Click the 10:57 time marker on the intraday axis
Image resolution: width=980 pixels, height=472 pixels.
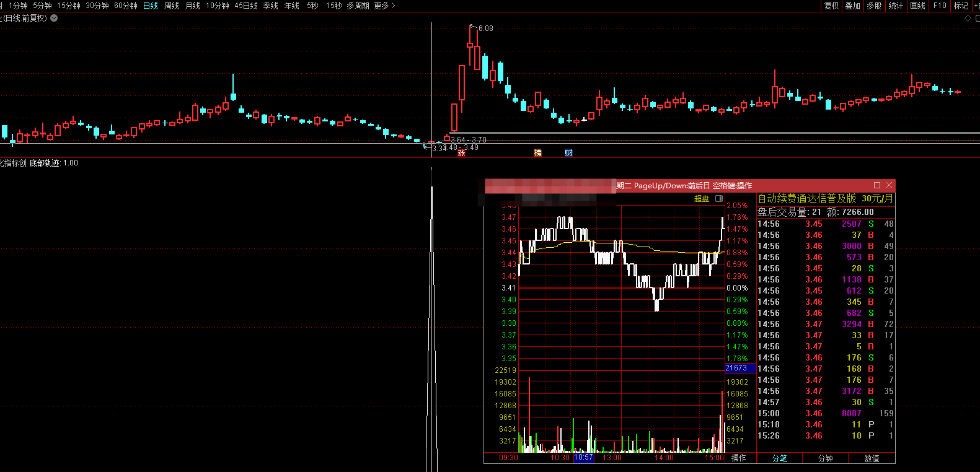[583, 458]
